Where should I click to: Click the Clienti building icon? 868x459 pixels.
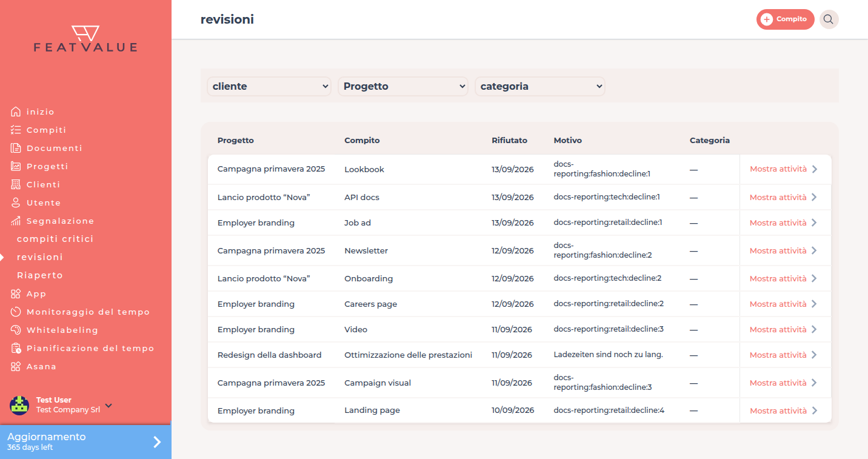[16, 184]
